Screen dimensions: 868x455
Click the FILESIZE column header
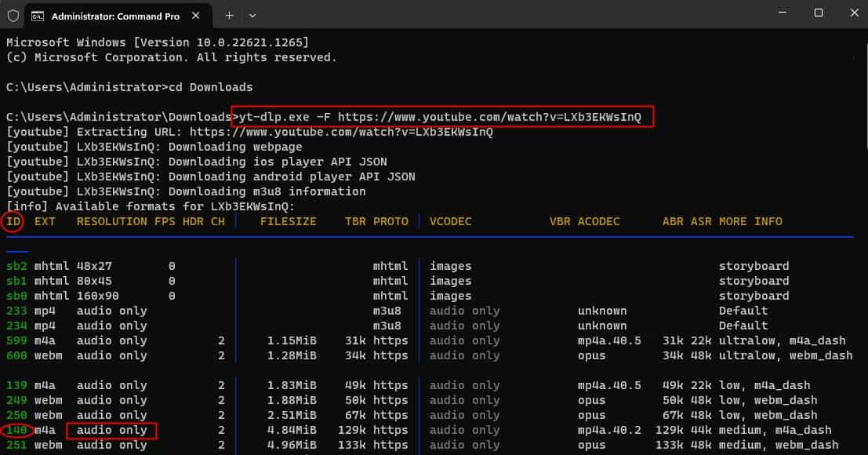(x=288, y=221)
